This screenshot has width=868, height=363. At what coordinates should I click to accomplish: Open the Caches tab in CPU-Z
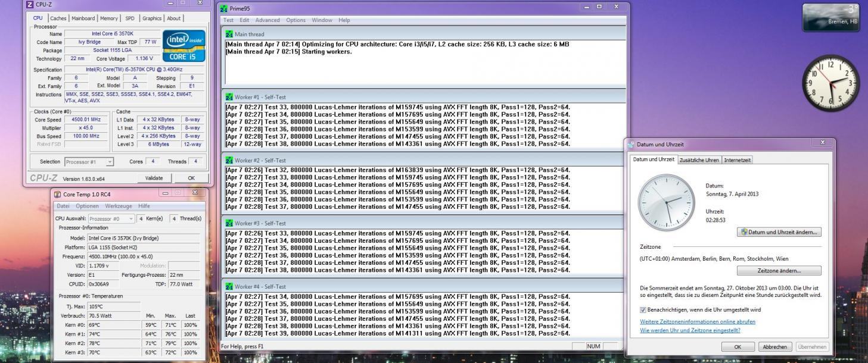click(58, 18)
